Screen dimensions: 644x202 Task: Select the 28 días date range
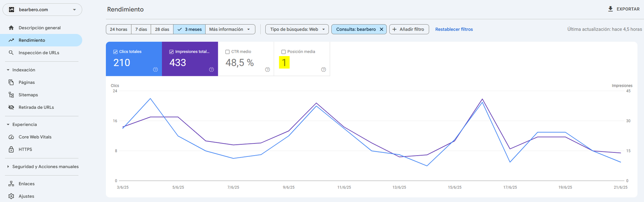pyautogui.click(x=162, y=29)
